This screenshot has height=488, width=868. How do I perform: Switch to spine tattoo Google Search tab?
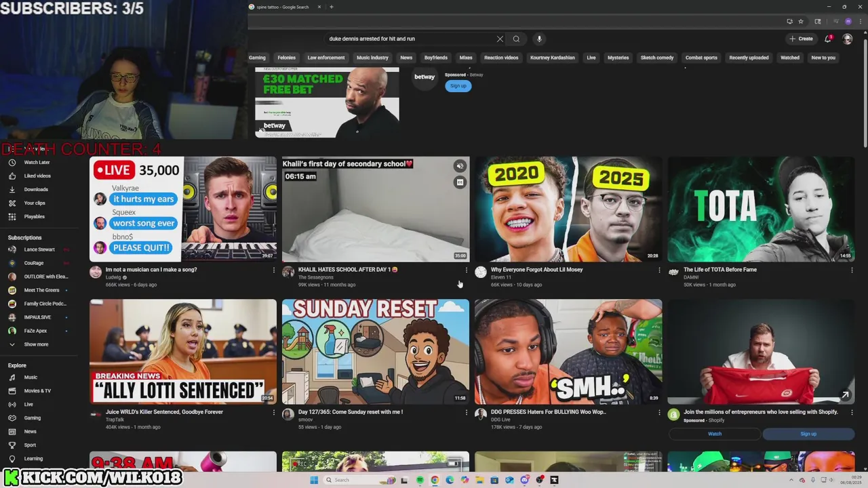click(283, 7)
